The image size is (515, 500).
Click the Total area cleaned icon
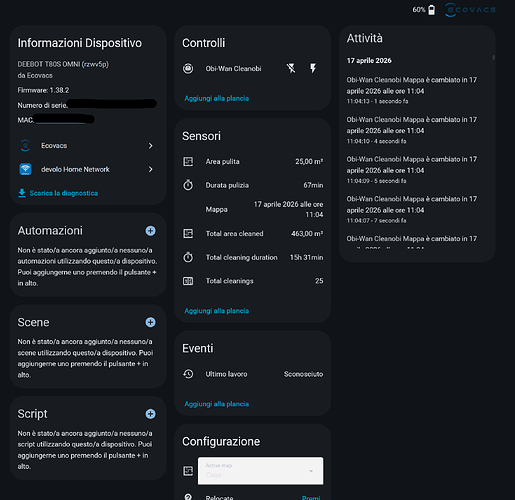click(x=188, y=233)
